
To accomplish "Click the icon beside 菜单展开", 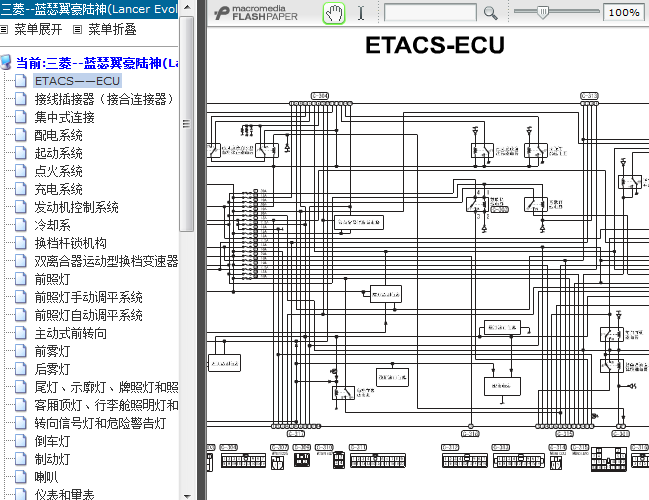I will coord(4,29).
